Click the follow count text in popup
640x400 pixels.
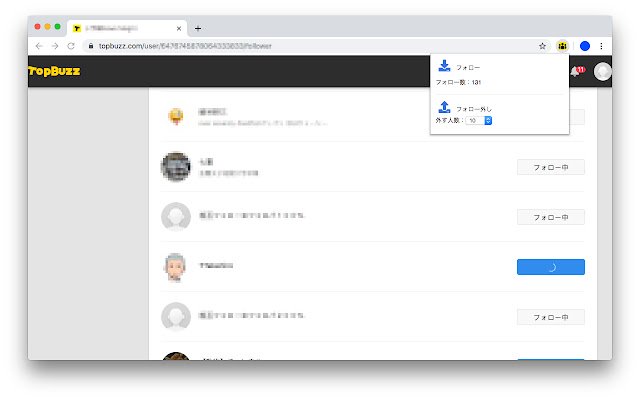tap(458, 82)
